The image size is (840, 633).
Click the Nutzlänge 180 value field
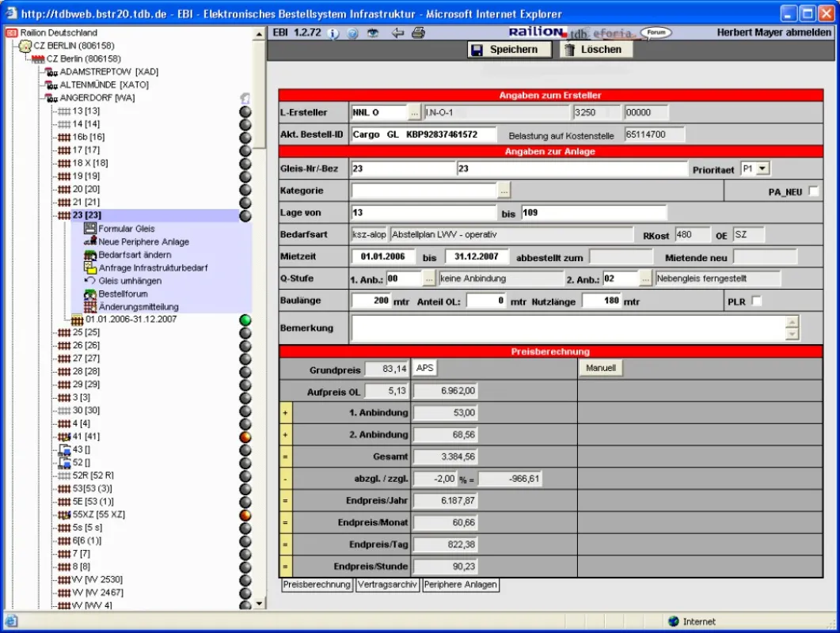click(x=602, y=301)
